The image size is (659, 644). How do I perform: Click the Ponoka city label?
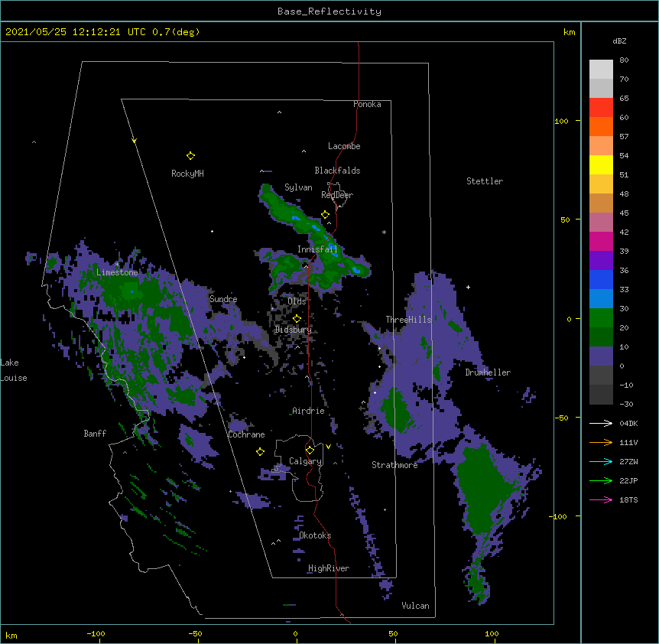pos(367,104)
